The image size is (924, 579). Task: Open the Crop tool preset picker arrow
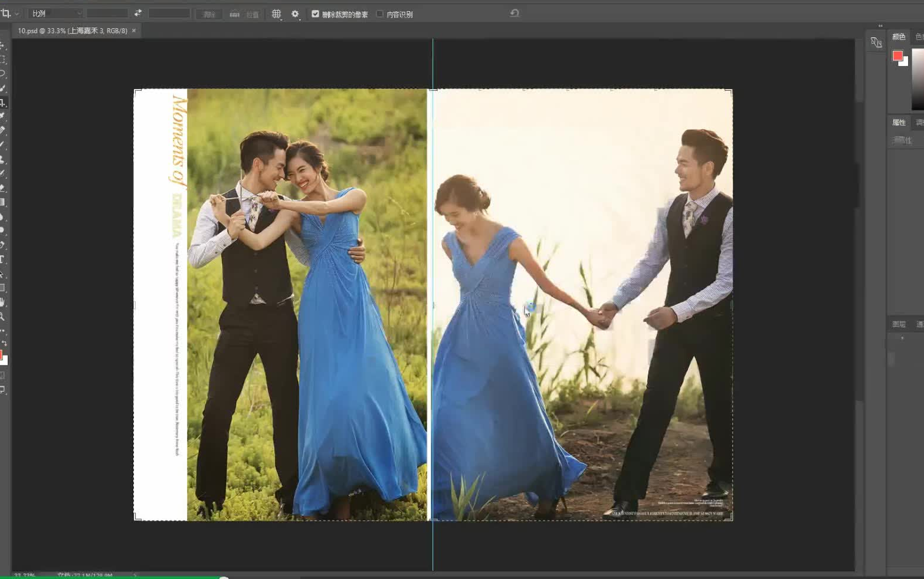point(17,14)
